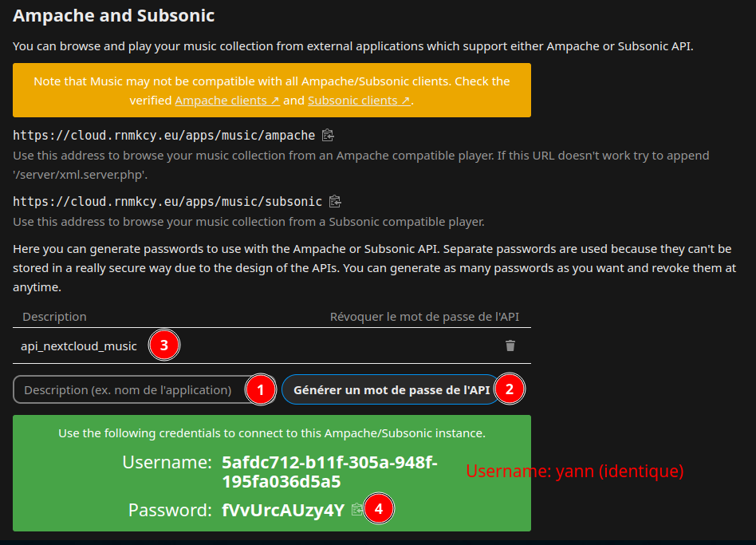This screenshot has width=756, height=545.
Task: Click the red circle marker numbered 3
Action: point(164,346)
